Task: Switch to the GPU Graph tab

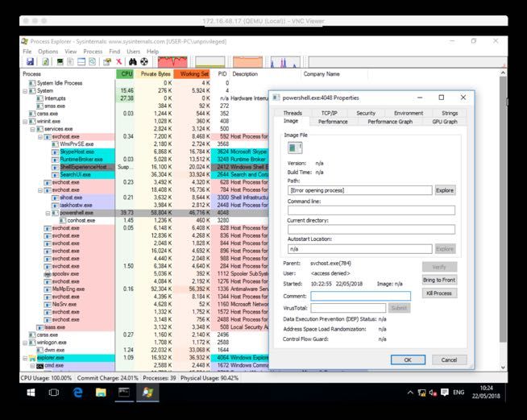Action: (x=445, y=122)
